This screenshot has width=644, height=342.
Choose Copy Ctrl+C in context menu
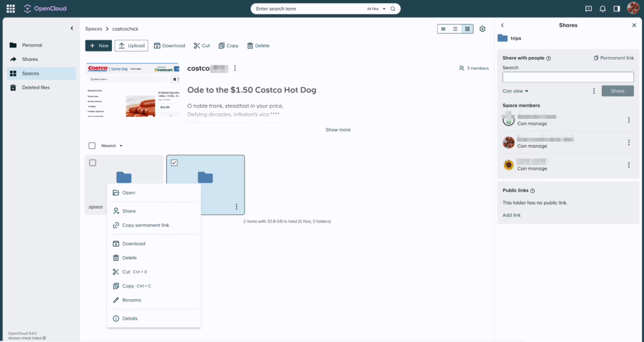point(154,286)
